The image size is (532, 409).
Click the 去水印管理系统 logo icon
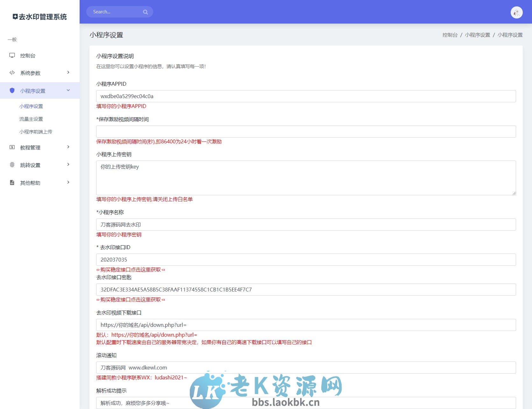[x=15, y=17]
